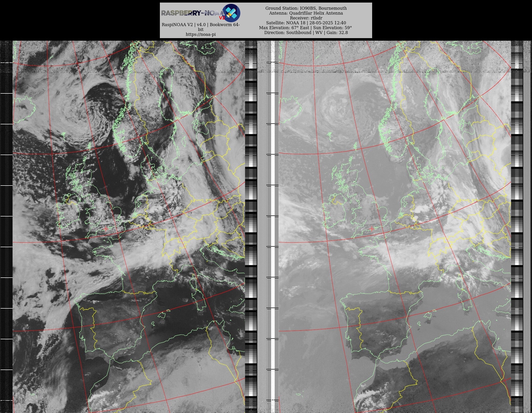Select 'Direction: Southbound | WV | Gain: 32.8' line
The width and height of the screenshot is (532, 413).
tap(306, 32)
